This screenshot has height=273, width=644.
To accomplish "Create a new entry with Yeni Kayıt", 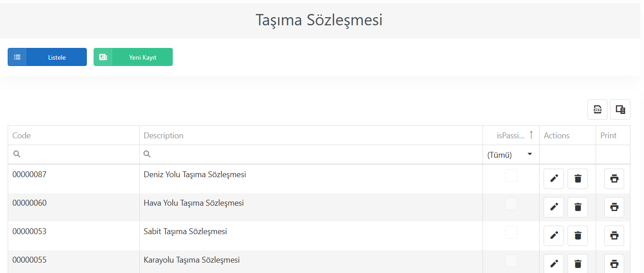I will click(133, 57).
